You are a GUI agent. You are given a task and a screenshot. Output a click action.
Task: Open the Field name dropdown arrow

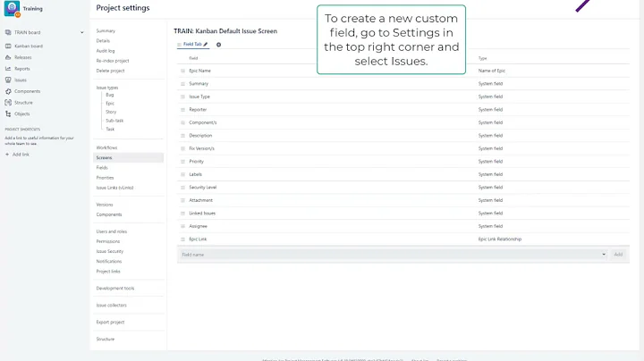[x=604, y=255]
